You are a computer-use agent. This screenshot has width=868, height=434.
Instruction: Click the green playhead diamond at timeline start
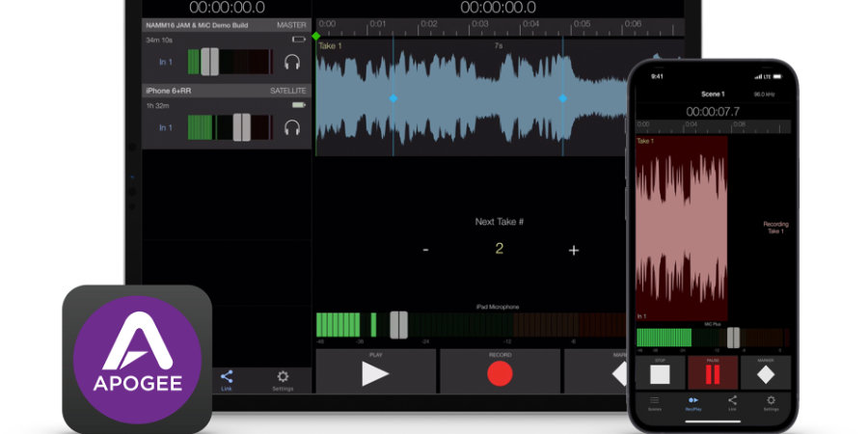click(316, 36)
